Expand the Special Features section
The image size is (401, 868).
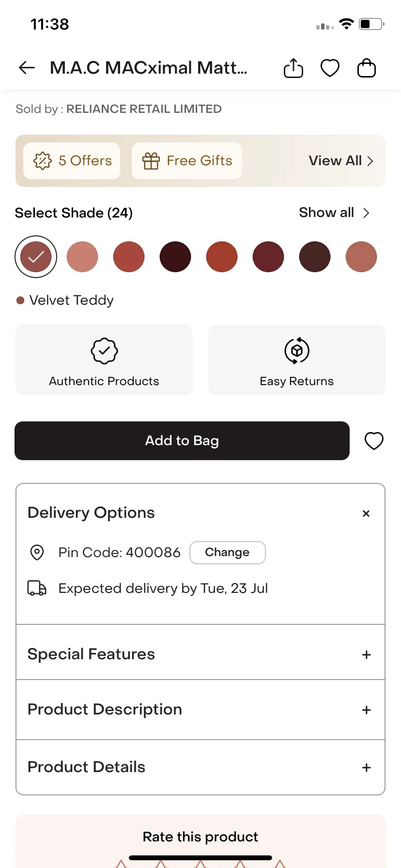(200, 654)
